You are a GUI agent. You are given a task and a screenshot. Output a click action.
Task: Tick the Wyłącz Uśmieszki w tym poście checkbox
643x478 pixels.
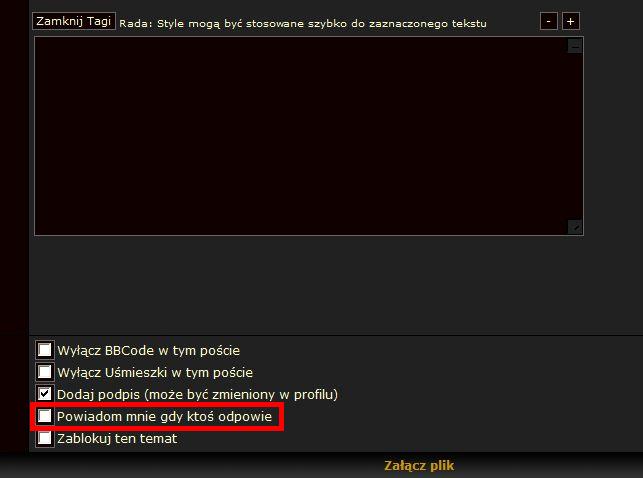(45, 372)
